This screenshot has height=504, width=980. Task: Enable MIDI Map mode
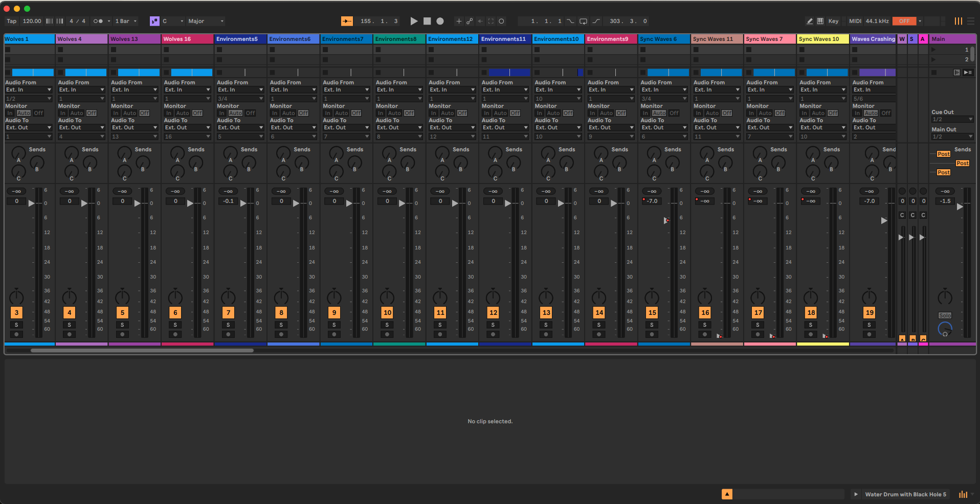855,21
